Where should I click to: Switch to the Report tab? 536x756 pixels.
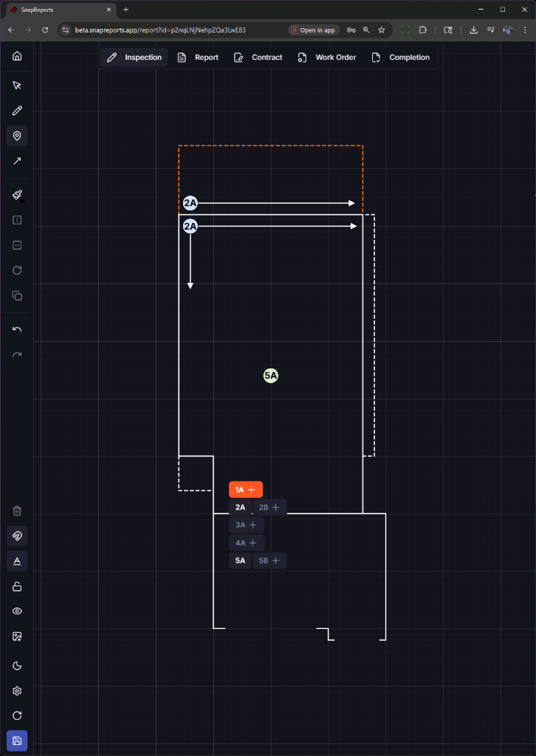pos(198,58)
